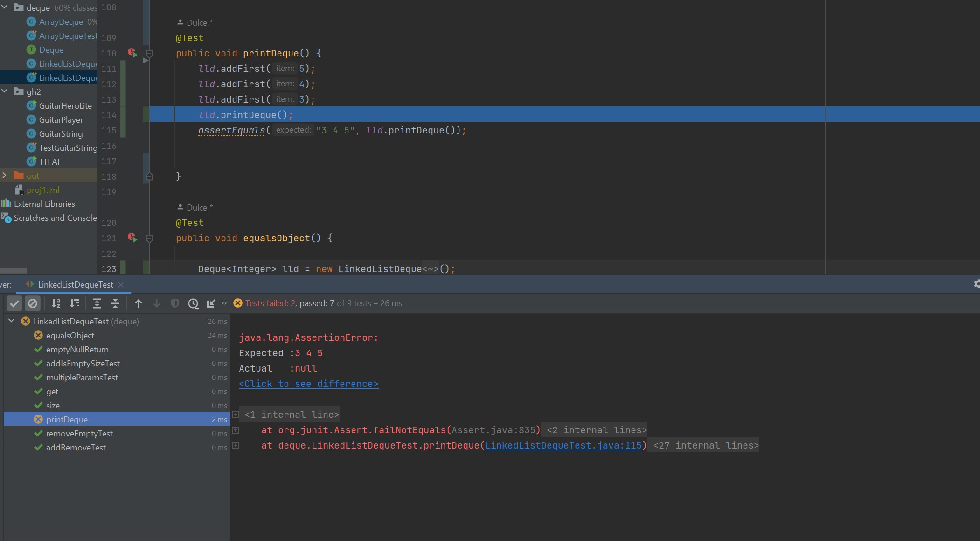
Task: Open run panel settings gear
Action: (x=976, y=284)
